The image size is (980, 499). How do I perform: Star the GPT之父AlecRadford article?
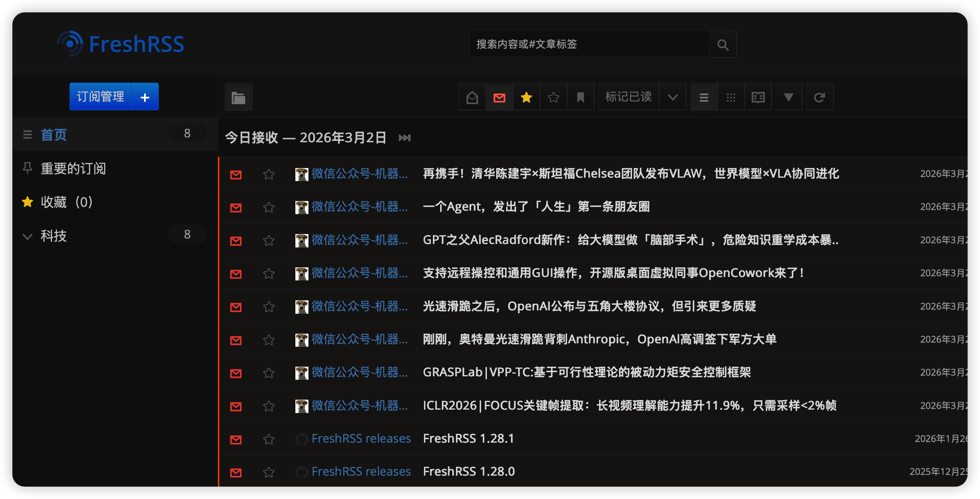269,240
